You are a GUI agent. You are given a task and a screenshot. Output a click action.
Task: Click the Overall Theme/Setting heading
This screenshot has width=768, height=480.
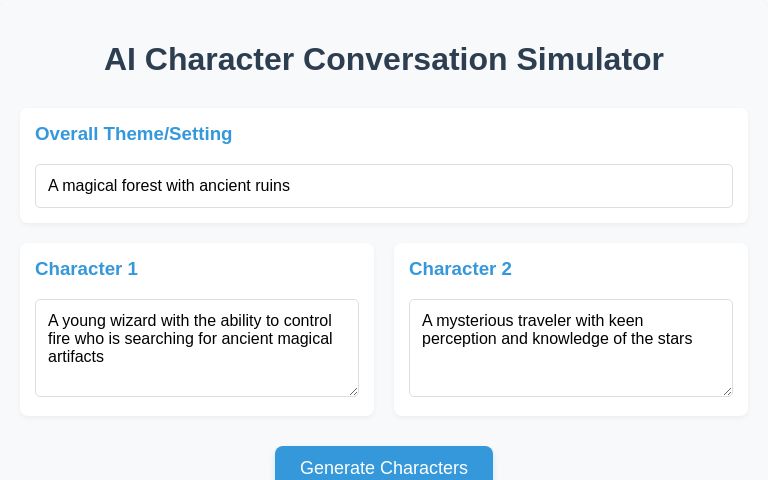[133, 134]
